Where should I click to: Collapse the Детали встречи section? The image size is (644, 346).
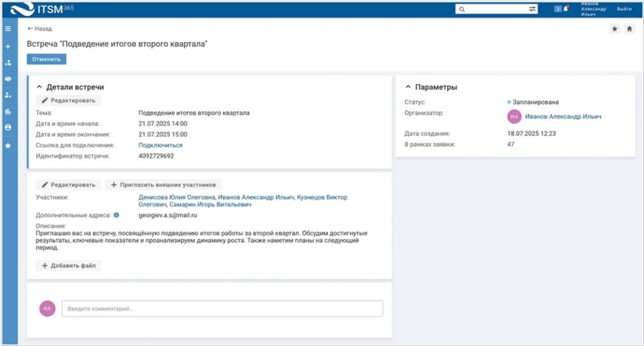(x=39, y=87)
